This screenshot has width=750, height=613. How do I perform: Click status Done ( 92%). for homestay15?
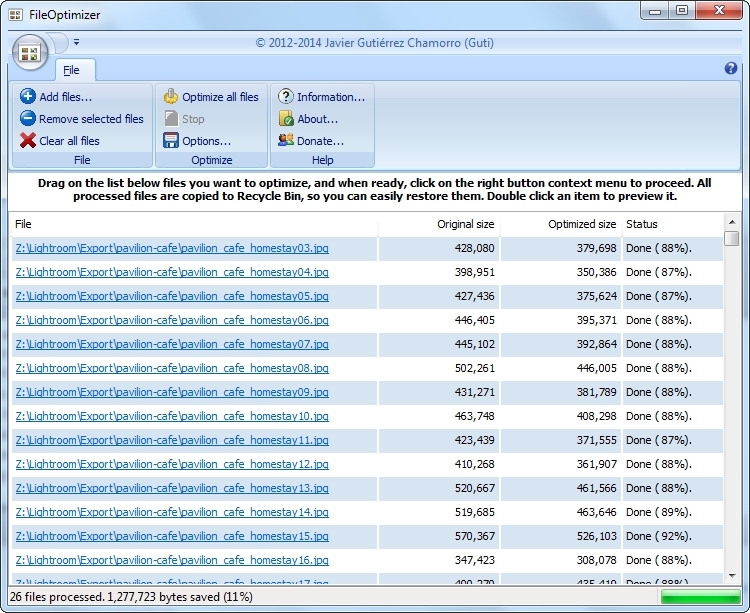coord(659,536)
